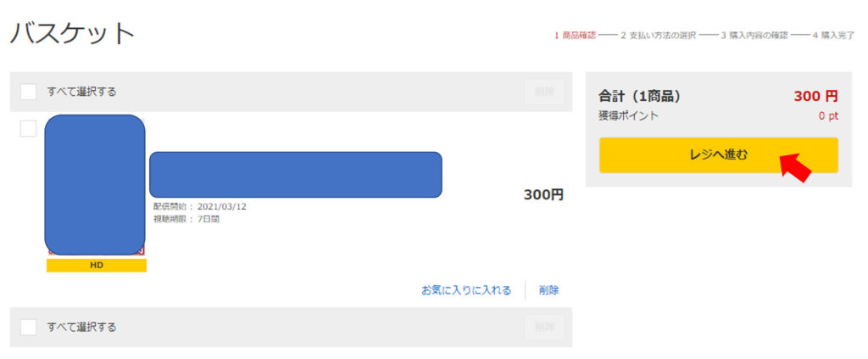
Task: Tick the product item's selection checkbox
Action: click(x=28, y=128)
